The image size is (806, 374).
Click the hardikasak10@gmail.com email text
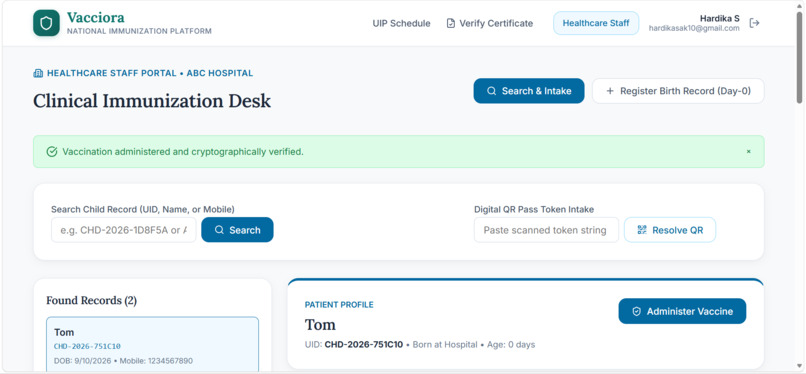[694, 29]
